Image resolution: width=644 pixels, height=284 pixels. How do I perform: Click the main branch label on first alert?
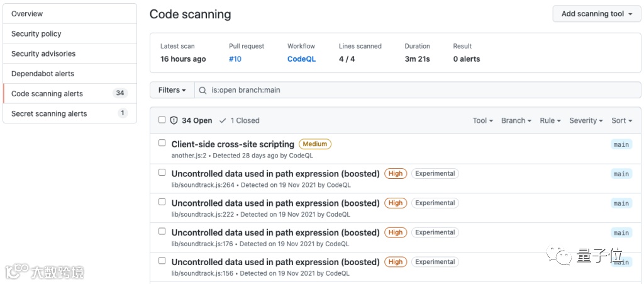pos(621,144)
